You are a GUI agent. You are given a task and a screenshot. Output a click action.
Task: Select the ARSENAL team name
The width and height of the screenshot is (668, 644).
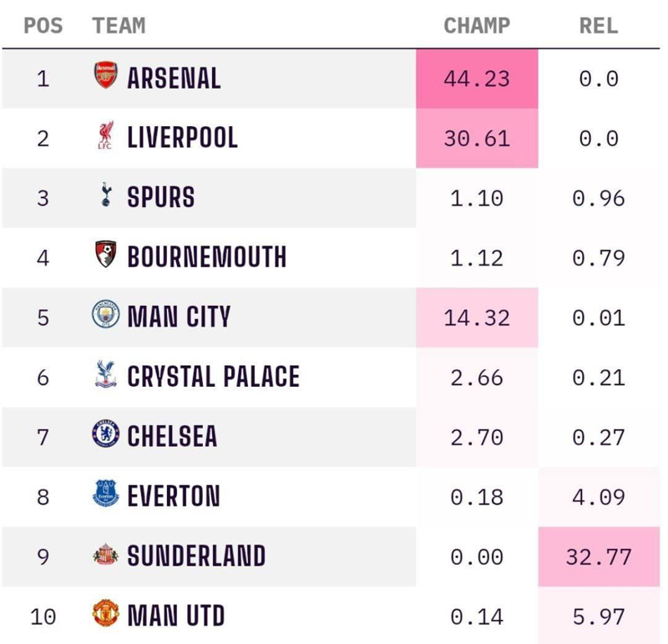(174, 79)
